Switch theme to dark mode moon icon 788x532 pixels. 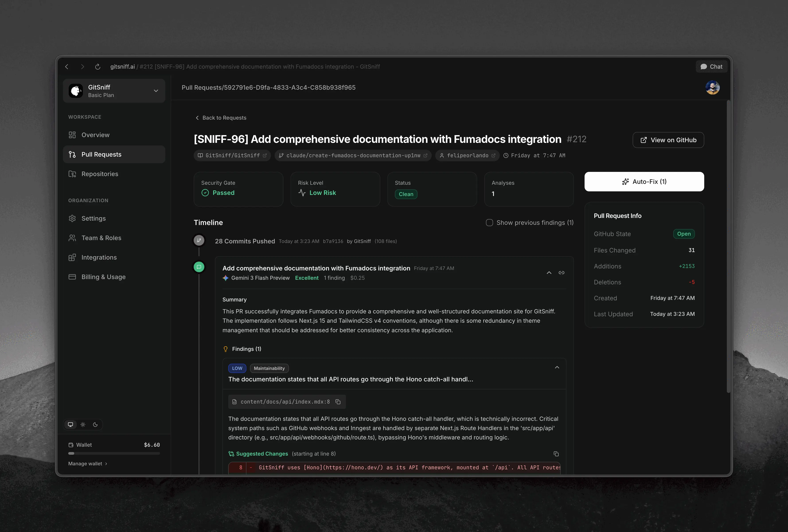[95, 425]
